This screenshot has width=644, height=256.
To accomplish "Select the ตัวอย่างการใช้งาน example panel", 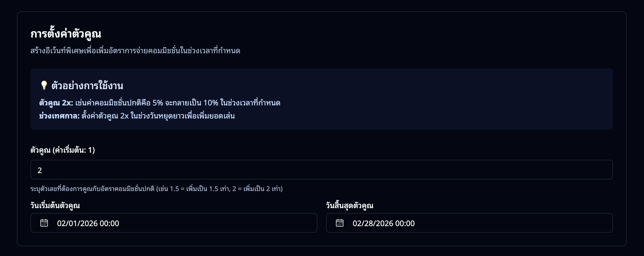I will pos(321,101).
